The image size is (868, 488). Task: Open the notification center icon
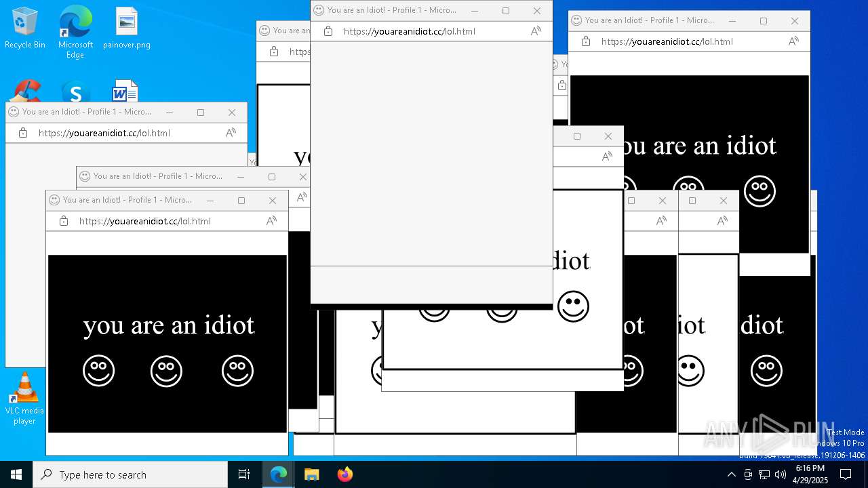click(x=846, y=474)
